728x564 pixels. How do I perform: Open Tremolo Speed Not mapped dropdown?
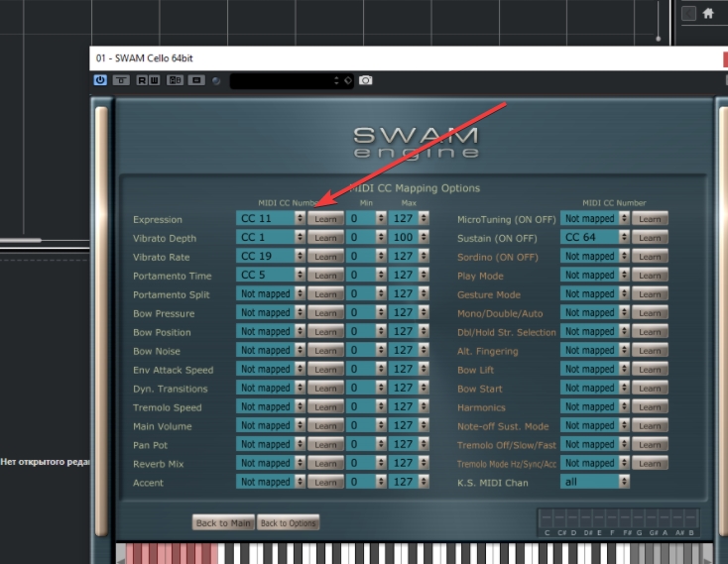click(x=271, y=406)
